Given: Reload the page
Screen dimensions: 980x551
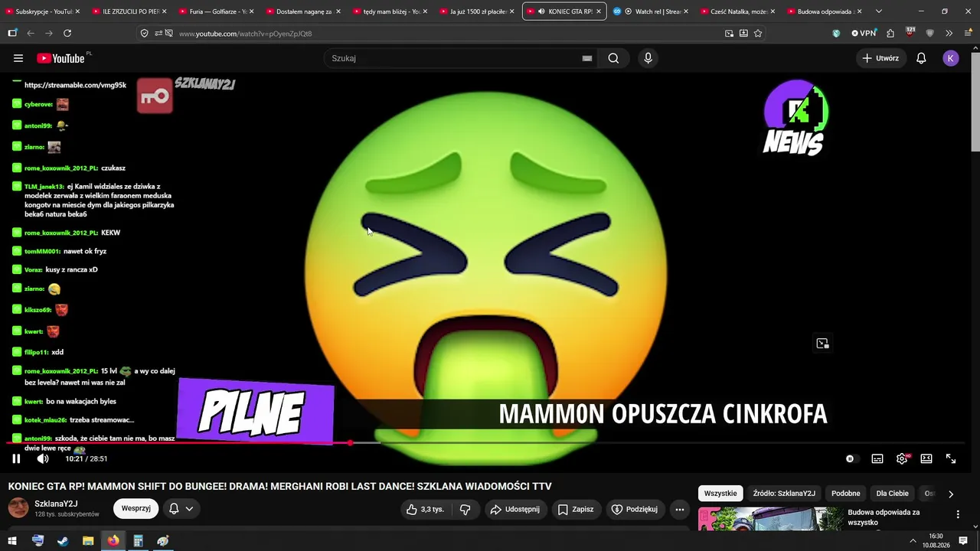Looking at the screenshot, I should pos(67,34).
